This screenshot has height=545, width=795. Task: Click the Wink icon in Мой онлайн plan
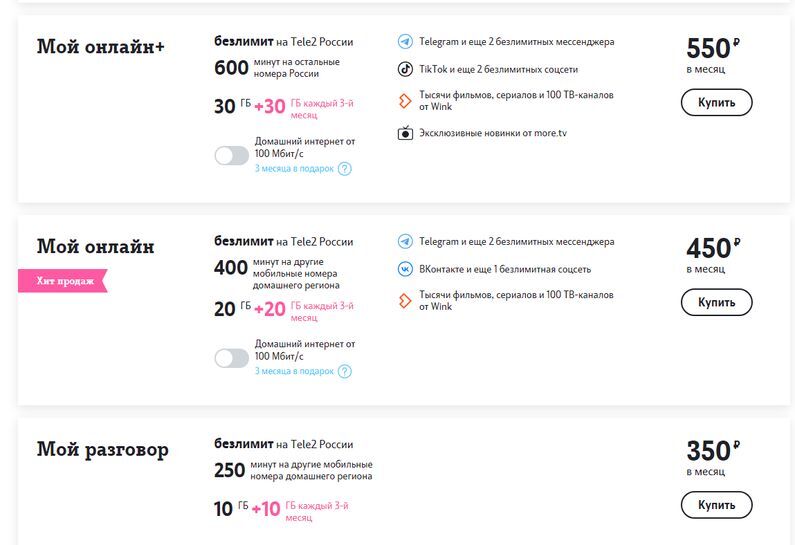[405, 300]
